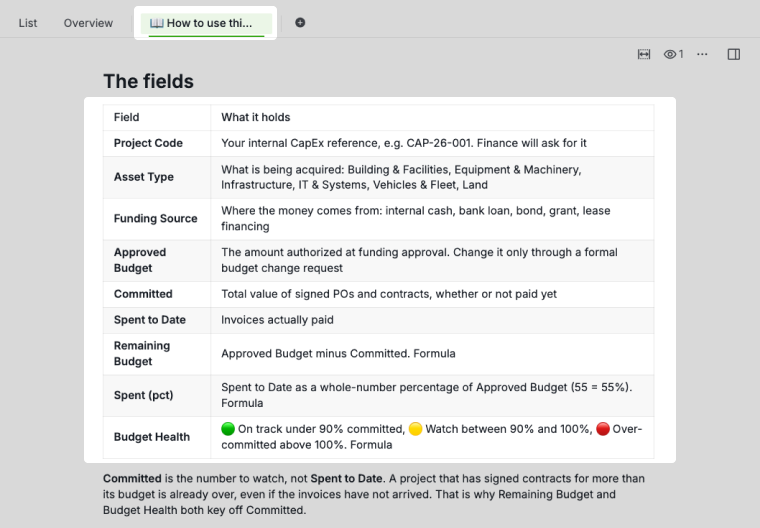Screen dimensions: 760x528
Task: Click the Budget Health field cell
Action: pyautogui.click(x=157, y=437)
